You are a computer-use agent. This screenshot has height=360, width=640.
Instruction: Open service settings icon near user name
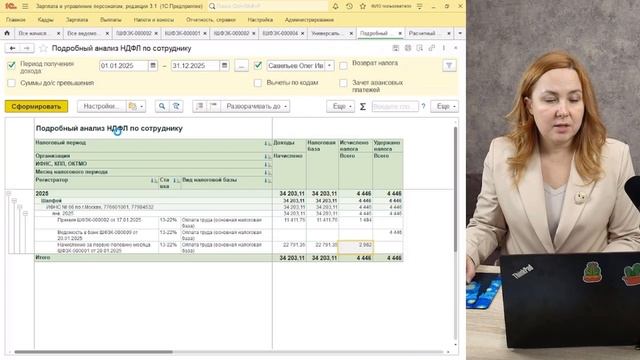pyautogui.click(x=420, y=6)
